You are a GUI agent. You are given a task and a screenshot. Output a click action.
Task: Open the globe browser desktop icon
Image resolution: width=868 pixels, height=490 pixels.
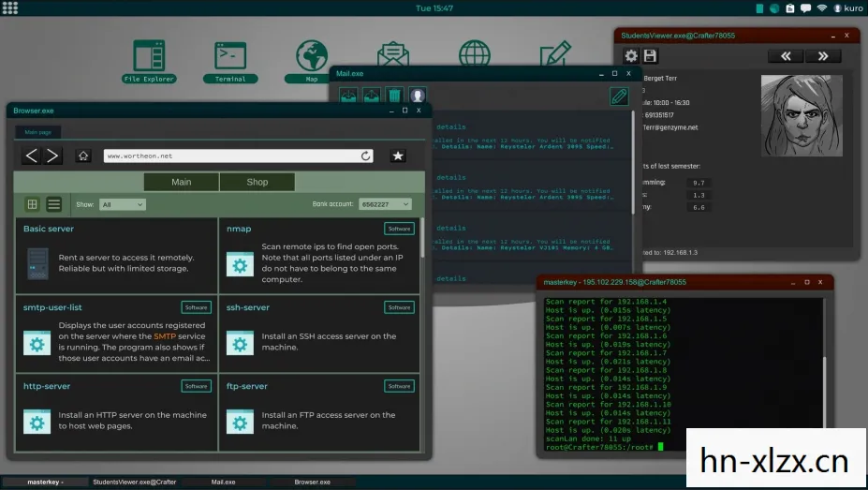point(475,53)
